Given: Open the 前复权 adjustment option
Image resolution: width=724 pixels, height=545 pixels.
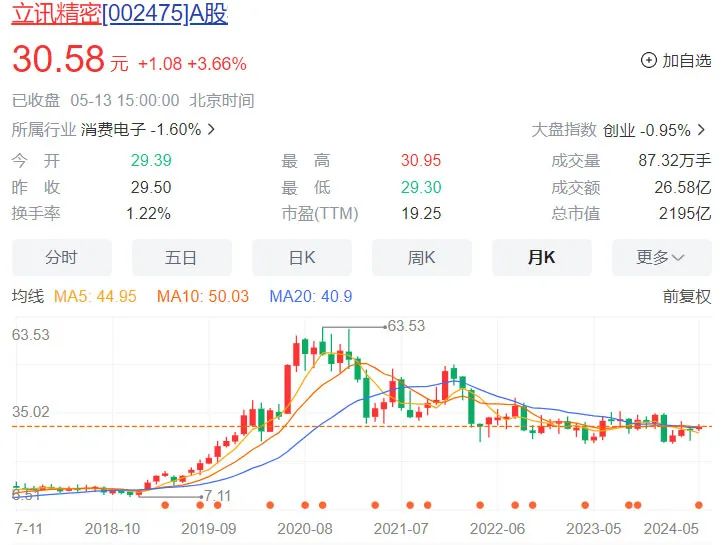Looking at the screenshot, I should coord(687,296).
